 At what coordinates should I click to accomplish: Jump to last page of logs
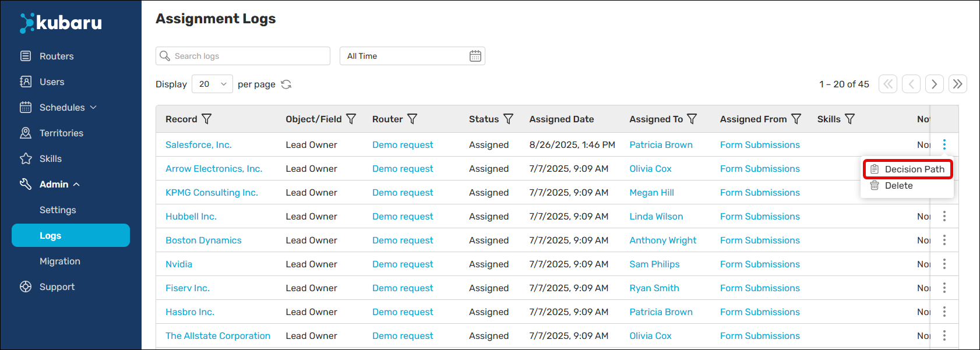point(957,84)
